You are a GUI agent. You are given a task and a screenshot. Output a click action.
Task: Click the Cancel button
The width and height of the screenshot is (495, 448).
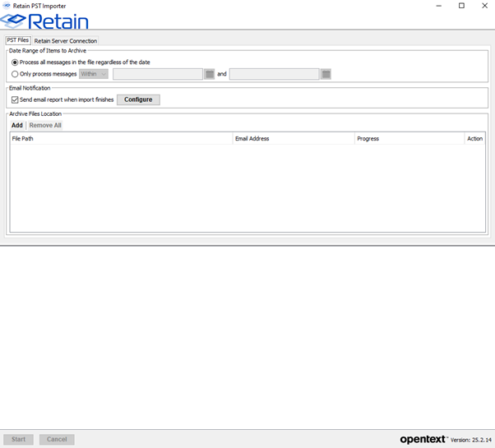coord(57,439)
